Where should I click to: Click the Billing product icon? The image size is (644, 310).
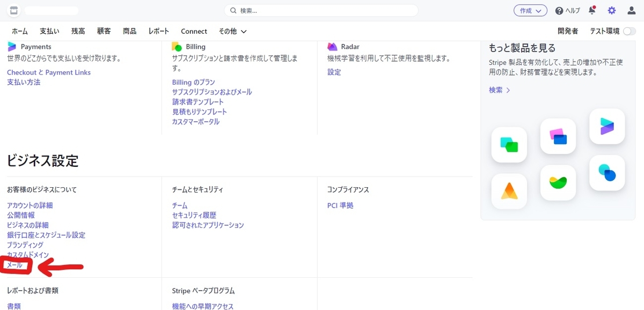(x=177, y=47)
